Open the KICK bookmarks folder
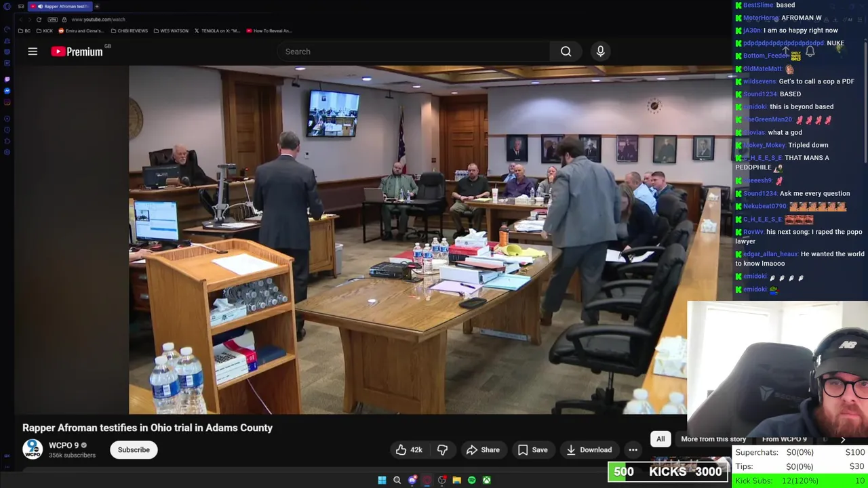This screenshot has height=488, width=868. pyautogui.click(x=45, y=30)
